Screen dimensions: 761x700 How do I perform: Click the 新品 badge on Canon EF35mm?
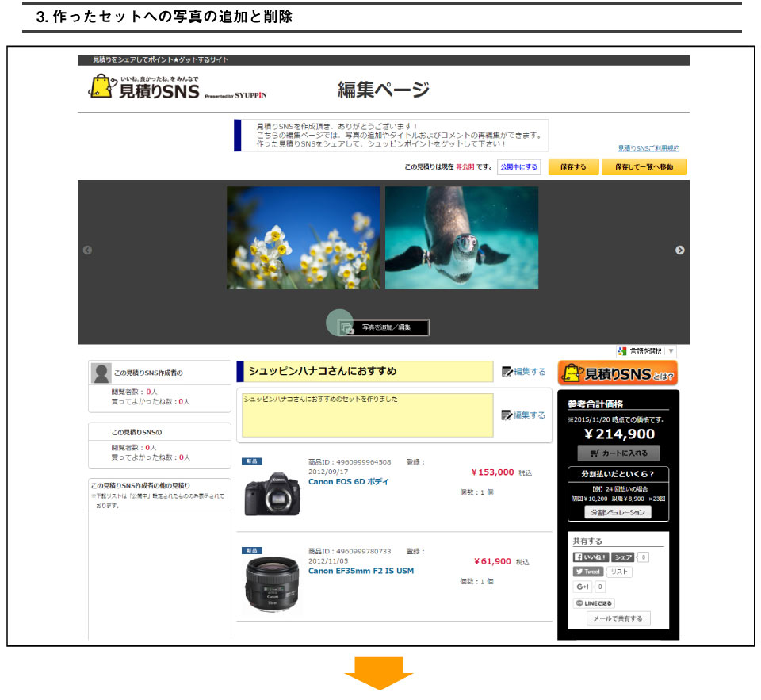252,550
